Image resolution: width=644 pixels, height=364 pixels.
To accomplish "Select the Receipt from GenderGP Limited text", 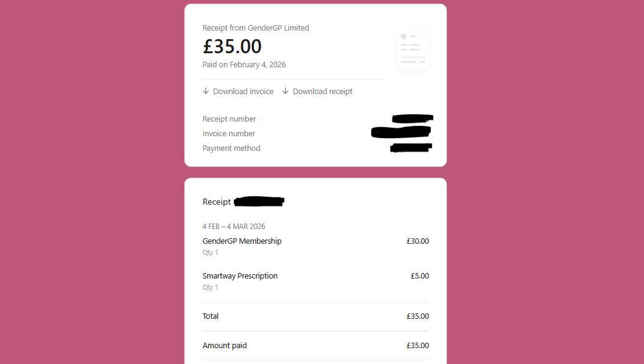I will pyautogui.click(x=256, y=28).
